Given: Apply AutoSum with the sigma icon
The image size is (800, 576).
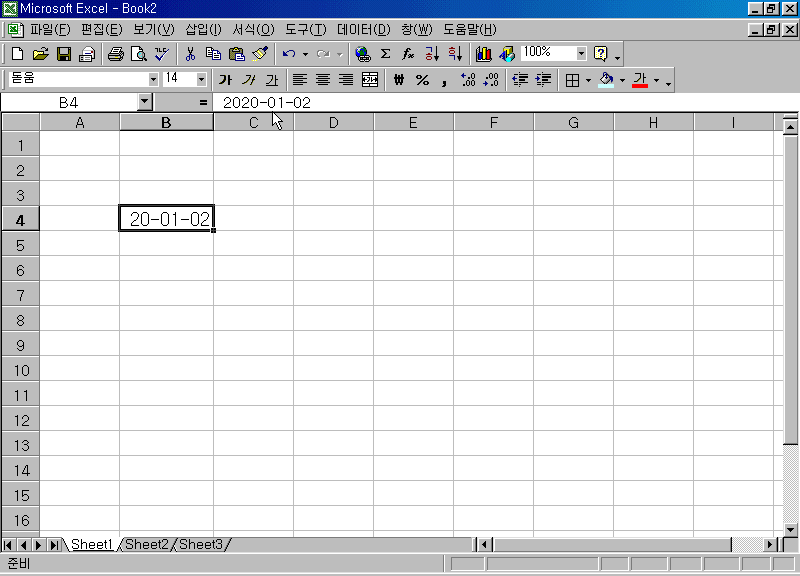Looking at the screenshot, I should coord(386,54).
